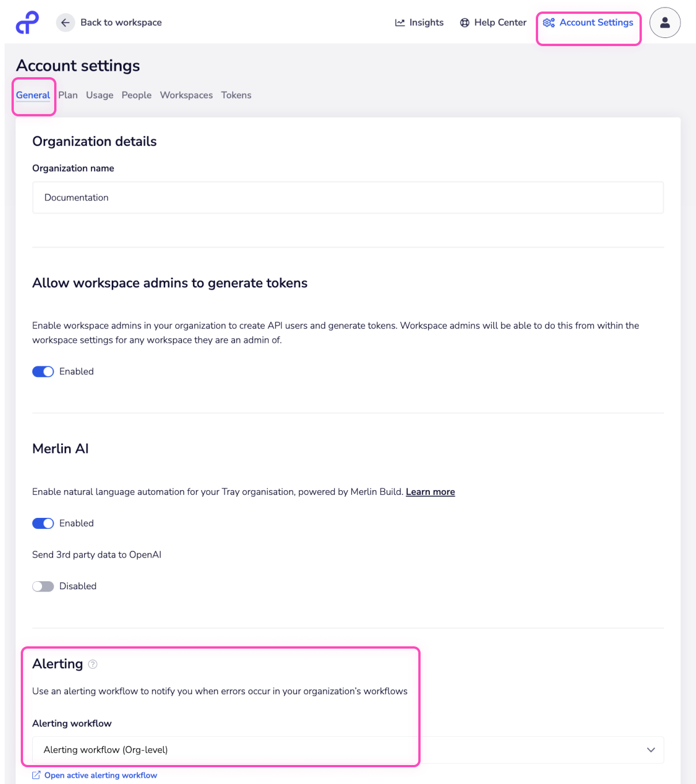Click the Organization name input field

pyautogui.click(x=347, y=198)
